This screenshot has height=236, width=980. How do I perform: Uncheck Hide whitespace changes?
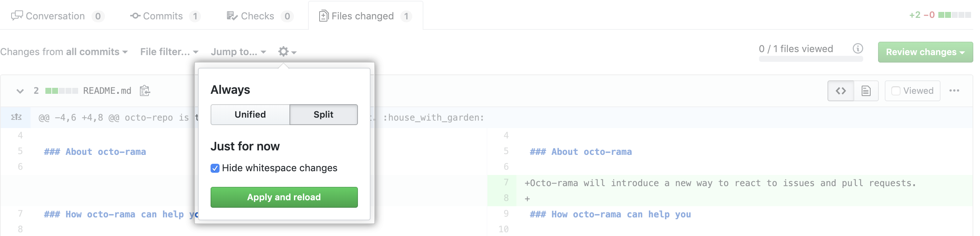point(215,168)
